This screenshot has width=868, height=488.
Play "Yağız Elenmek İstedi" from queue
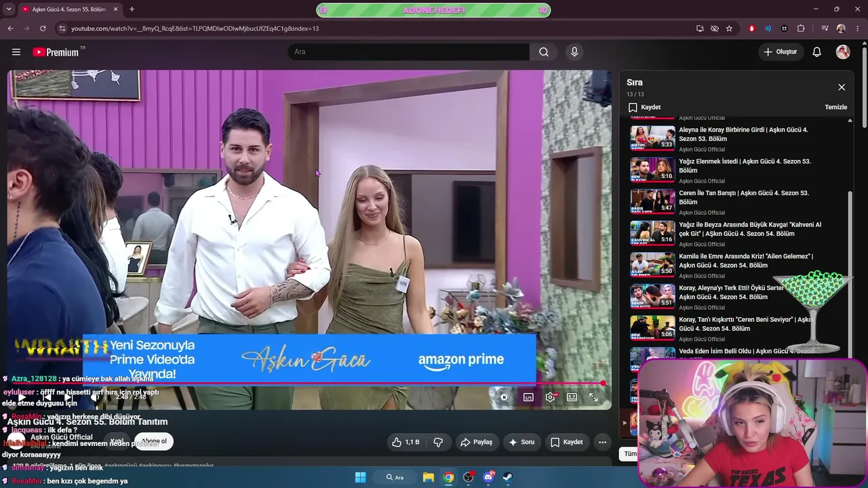click(745, 166)
